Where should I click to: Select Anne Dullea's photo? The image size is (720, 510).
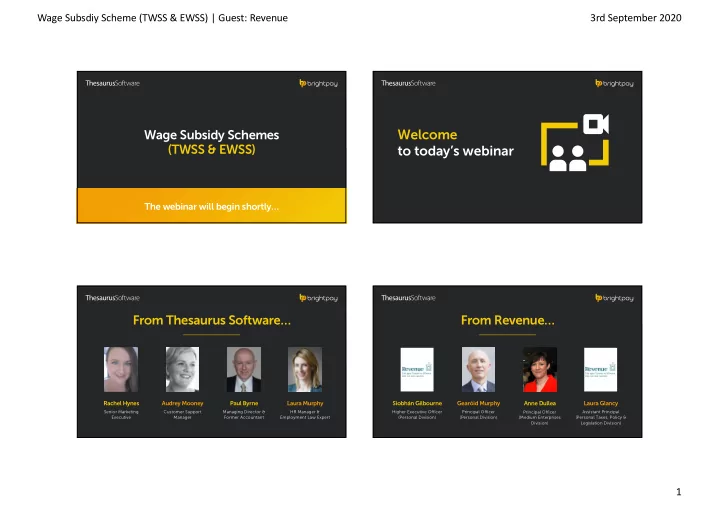coord(540,369)
